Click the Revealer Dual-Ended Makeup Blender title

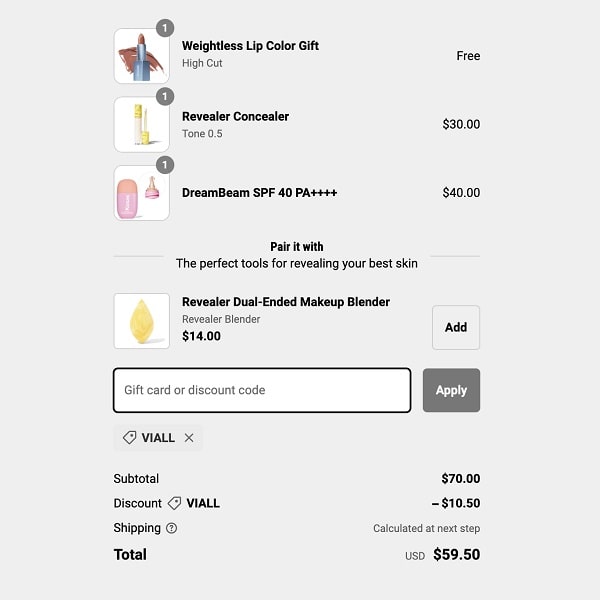click(286, 302)
